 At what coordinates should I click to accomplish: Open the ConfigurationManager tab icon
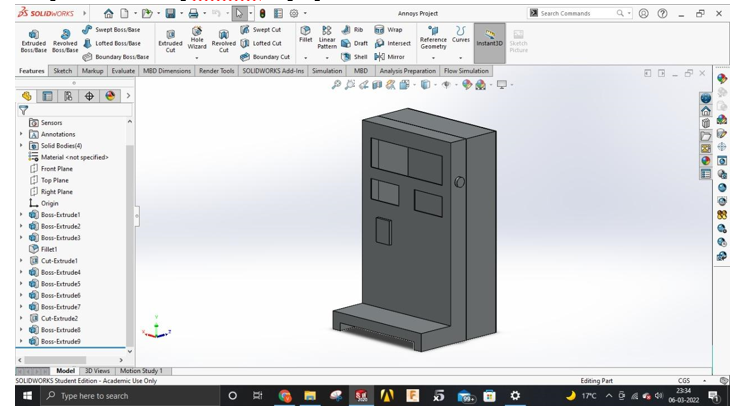(x=68, y=96)
